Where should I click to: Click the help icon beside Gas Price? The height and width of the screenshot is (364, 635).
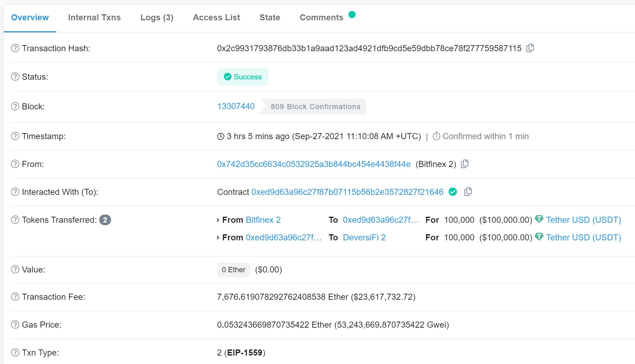pos(15,325)
